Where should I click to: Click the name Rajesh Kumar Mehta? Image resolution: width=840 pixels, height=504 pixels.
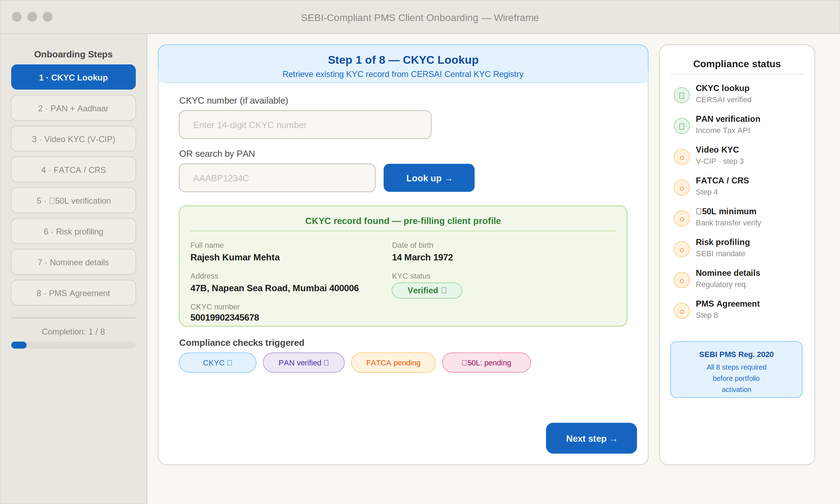pyautogui.click(x=235, y=257)
